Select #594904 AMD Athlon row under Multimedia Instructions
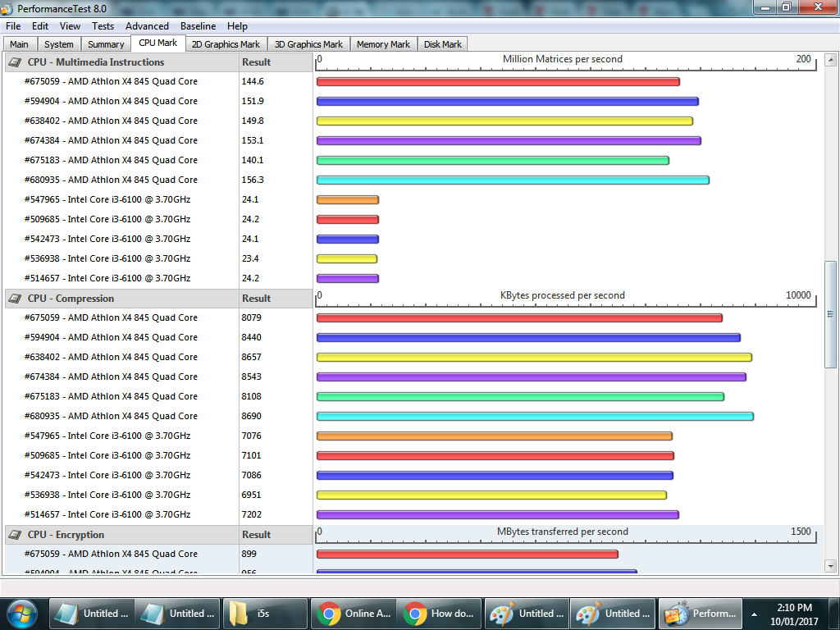 (x=111, y=101)
